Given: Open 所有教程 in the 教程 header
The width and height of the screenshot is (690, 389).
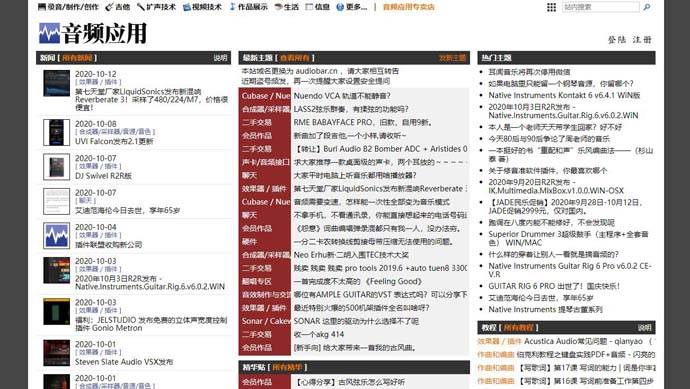Looking at the screenshot, I should pyautogui.click(x=518, y=327).
